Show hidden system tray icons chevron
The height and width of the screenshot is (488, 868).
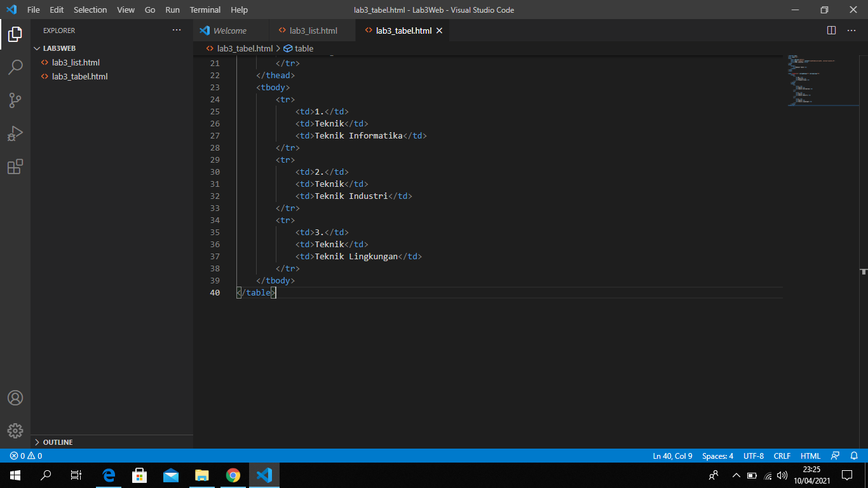point(736,475)
